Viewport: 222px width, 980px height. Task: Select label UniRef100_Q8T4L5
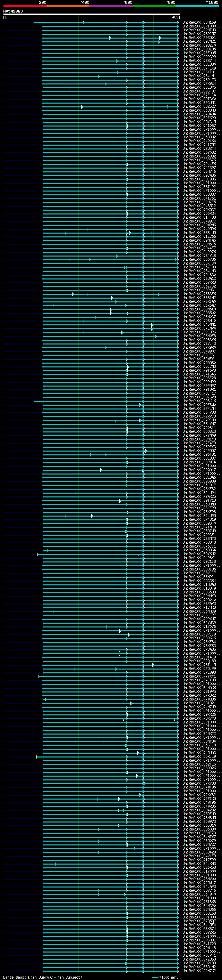click(x=199, y=665)
